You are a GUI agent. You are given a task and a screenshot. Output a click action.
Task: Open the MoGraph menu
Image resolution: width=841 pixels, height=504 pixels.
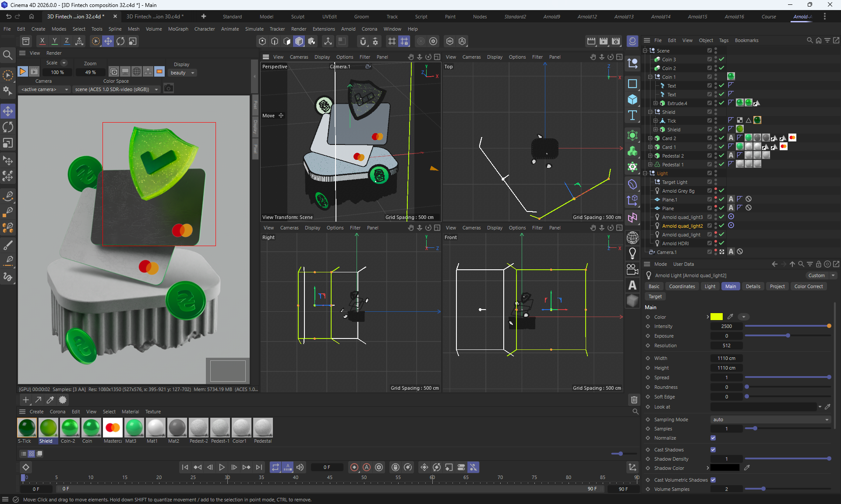(x=178, y=29)
